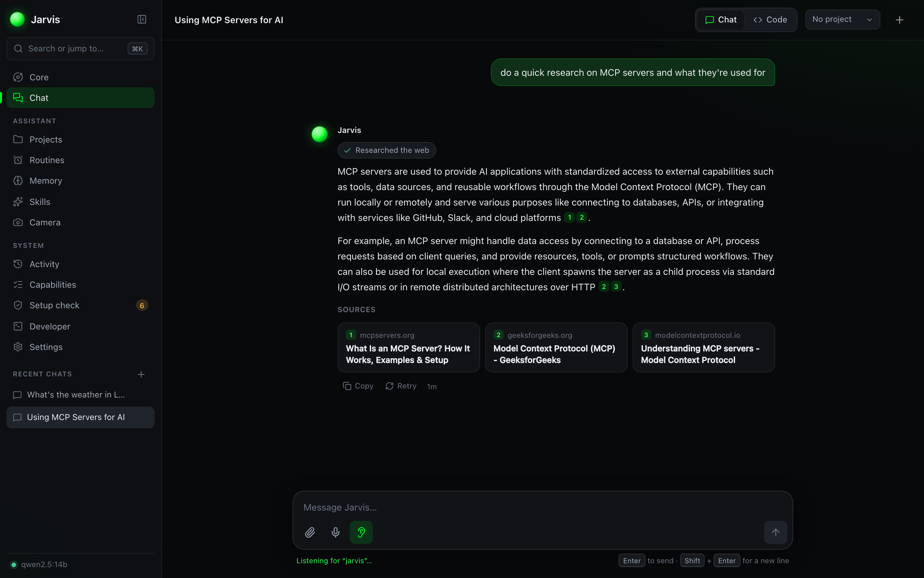Open Developer in the sidebar
924x578 pixels.
point(81,327)
